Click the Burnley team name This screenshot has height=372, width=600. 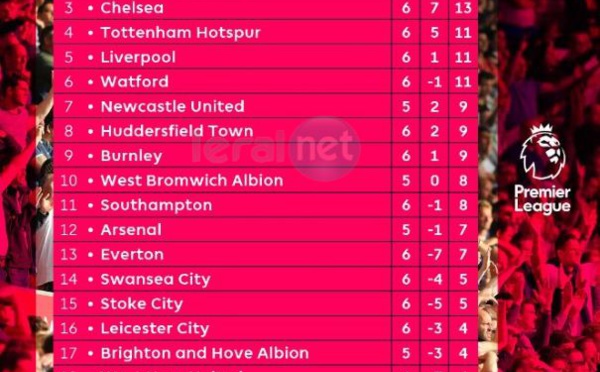click(131, 156)
